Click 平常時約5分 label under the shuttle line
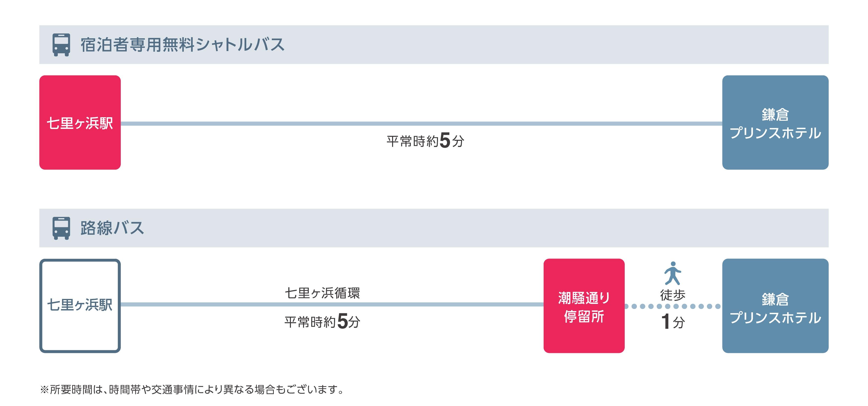Image resolution: width=868 pixels, height=406 pixels. pos(425,141)
